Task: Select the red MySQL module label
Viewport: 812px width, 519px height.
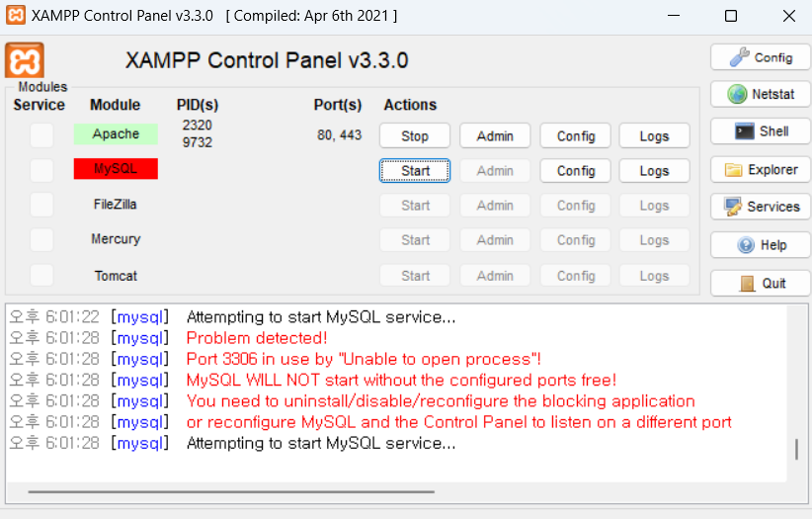Action: tap(116, 168)
